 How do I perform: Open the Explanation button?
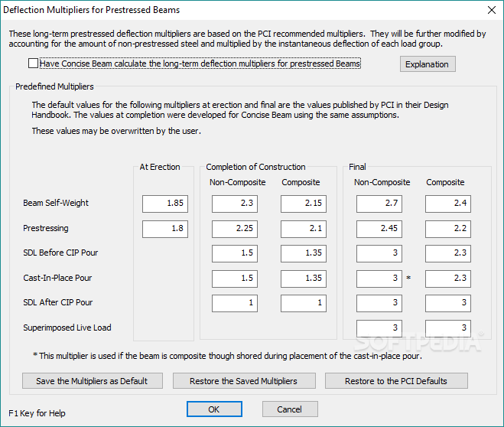pos(428,64)
